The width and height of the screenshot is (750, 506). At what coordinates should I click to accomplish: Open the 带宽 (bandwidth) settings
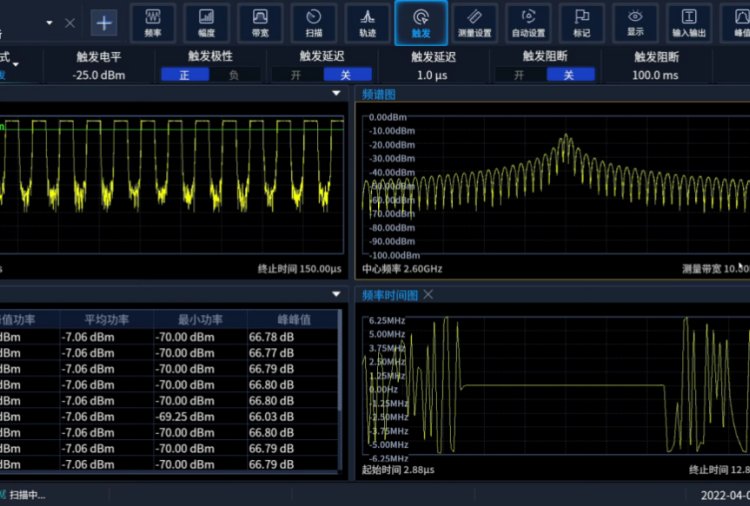pos(260,22)
